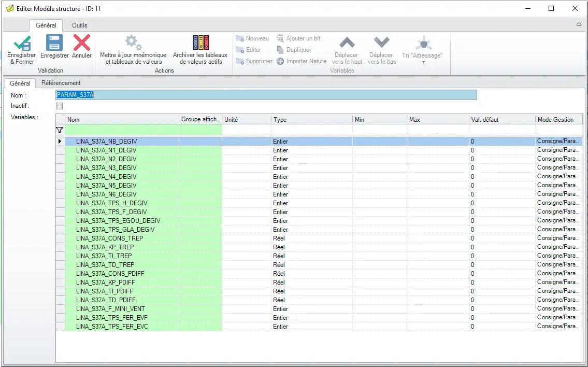Run Mettre à jour mnémonique et tableaux

click(133, 50)
